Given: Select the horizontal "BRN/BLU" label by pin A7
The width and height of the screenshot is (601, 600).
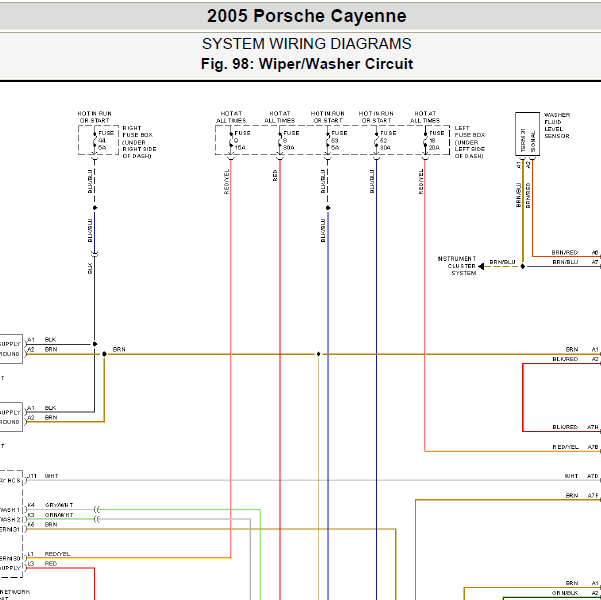Looking at the screenshot, I should click(x=565, y=262).
